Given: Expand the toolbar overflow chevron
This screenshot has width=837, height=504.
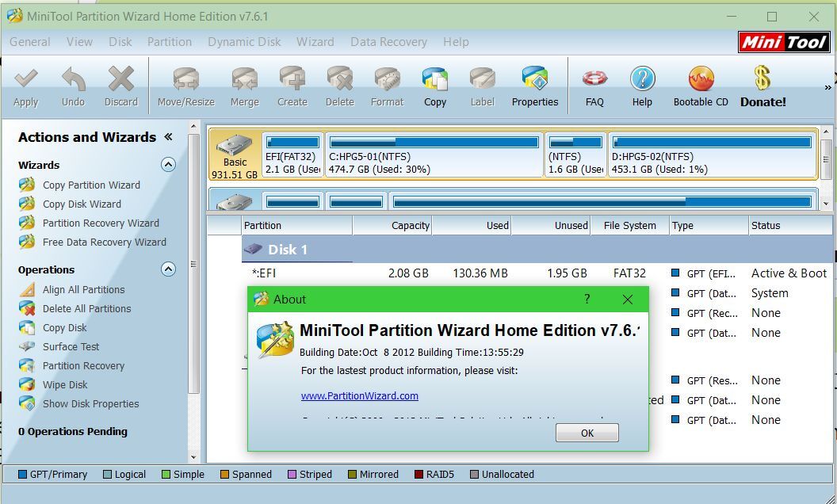Looking at the screenshot, I should pyautogui.click(x=828, y=87).
